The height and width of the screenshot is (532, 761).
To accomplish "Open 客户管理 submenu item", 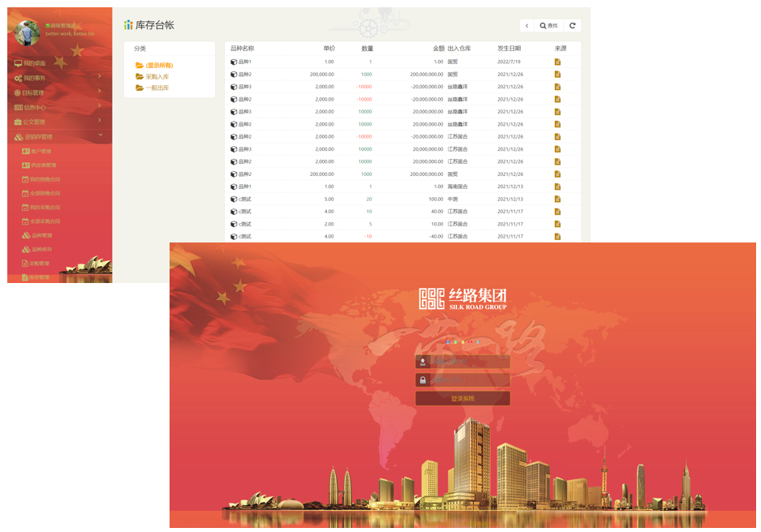I will pyautogui.click(x=37, y=152).
